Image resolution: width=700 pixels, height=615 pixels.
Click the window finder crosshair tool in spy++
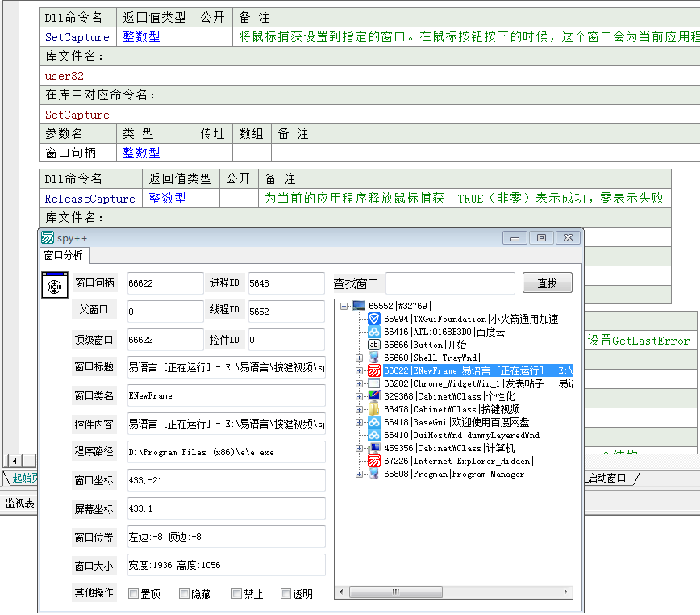55,285
